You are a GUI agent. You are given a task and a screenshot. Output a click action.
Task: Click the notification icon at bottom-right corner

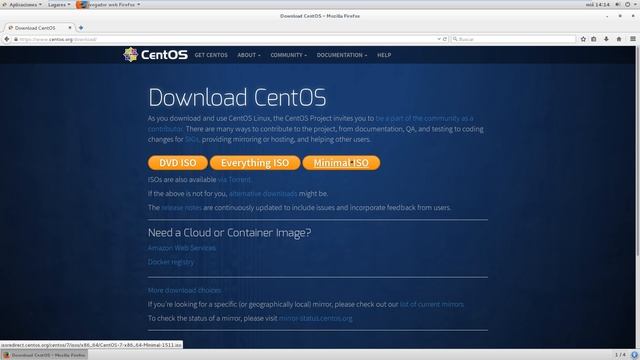(x=634, y=355)
